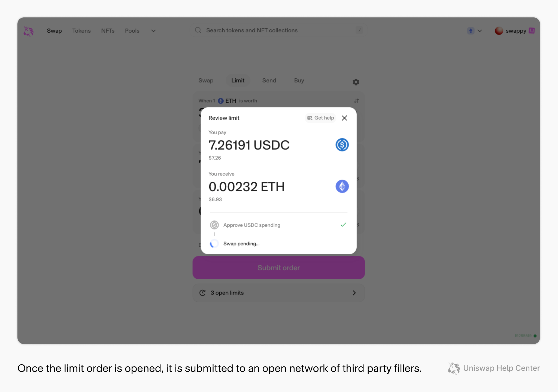
Task: Click the Submit order button
Action: pos(278,268)
